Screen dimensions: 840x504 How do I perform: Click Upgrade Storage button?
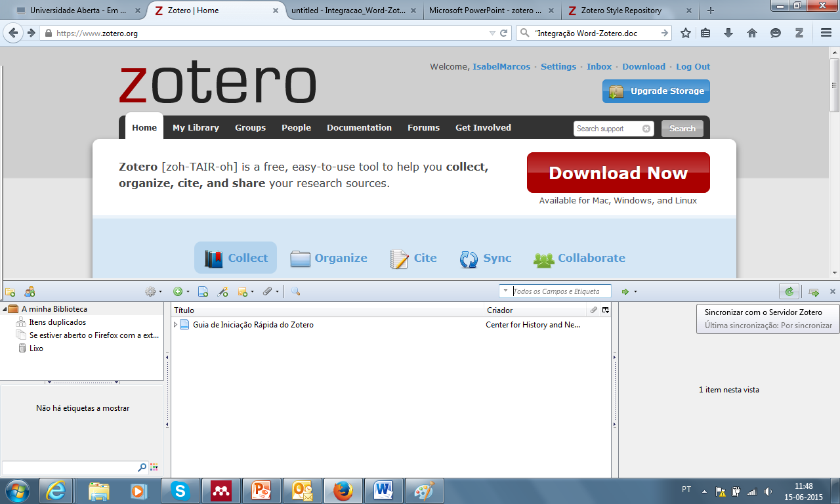(656, 91)
